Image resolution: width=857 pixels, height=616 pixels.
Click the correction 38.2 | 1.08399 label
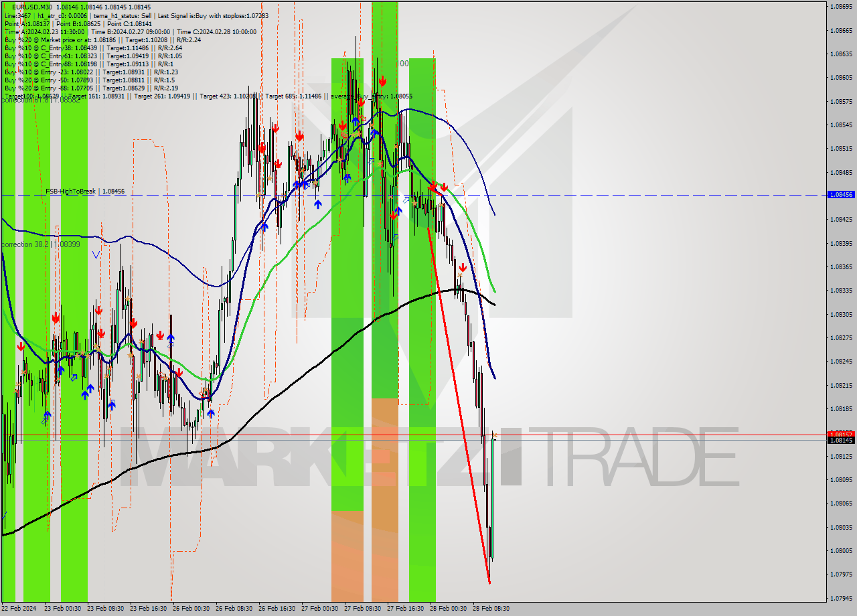(41, 244)
